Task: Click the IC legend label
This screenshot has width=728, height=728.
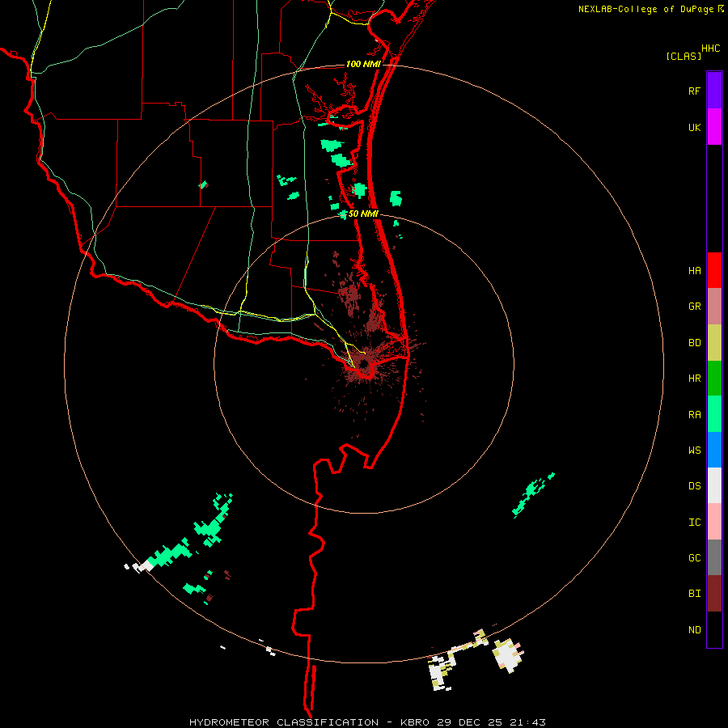Action: pyautogui.click(x=694, y=523)
